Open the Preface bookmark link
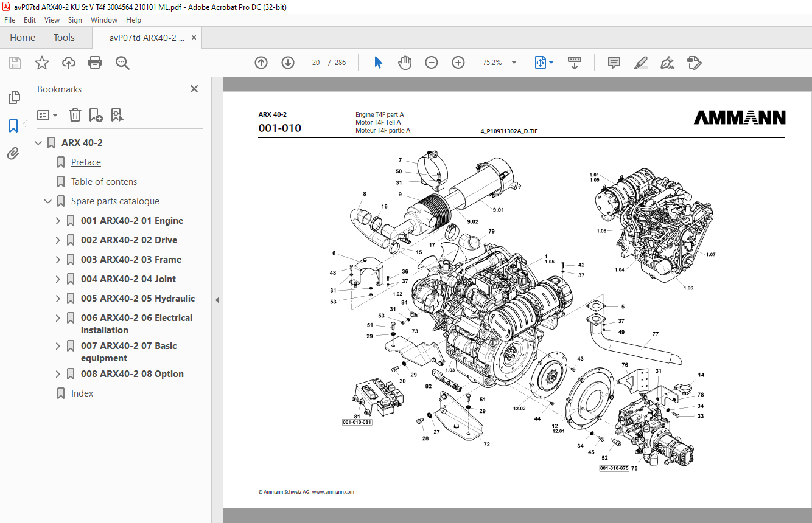The height and width of the screenshot is (523, 812). [x=86, y=162]
